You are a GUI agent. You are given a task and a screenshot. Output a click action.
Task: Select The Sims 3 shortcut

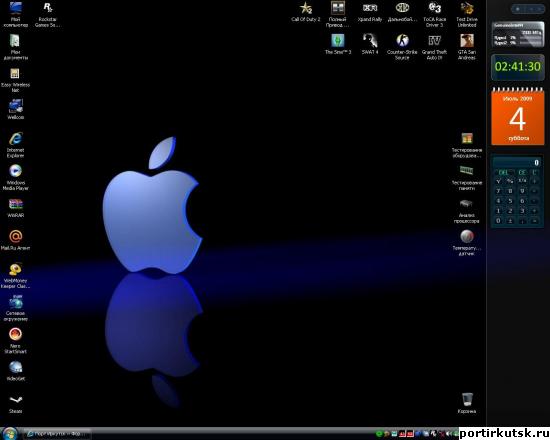338,45
